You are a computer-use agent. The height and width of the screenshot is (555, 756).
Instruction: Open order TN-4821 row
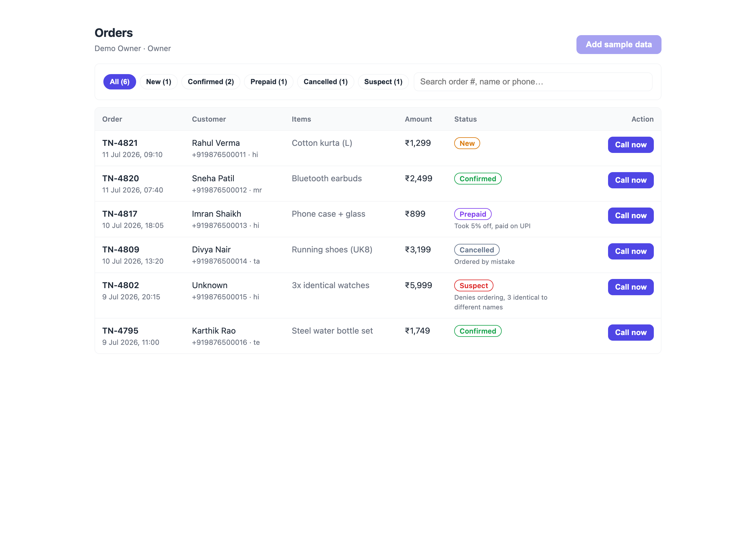(378, 148)
